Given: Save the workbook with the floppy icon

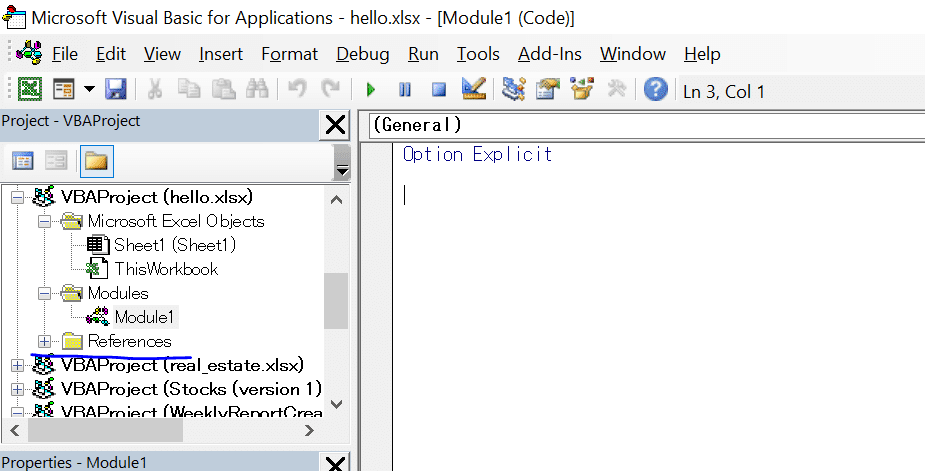Looking at the screenshot, I should 116,90.
